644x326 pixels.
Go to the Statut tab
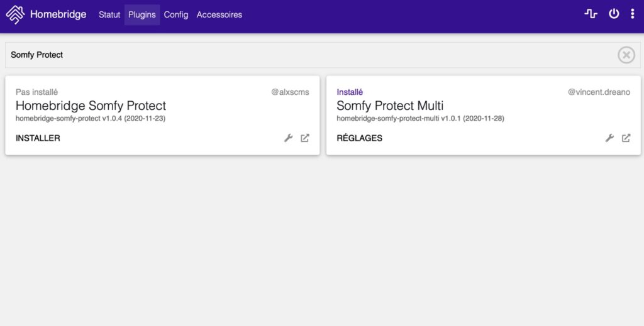109,15
